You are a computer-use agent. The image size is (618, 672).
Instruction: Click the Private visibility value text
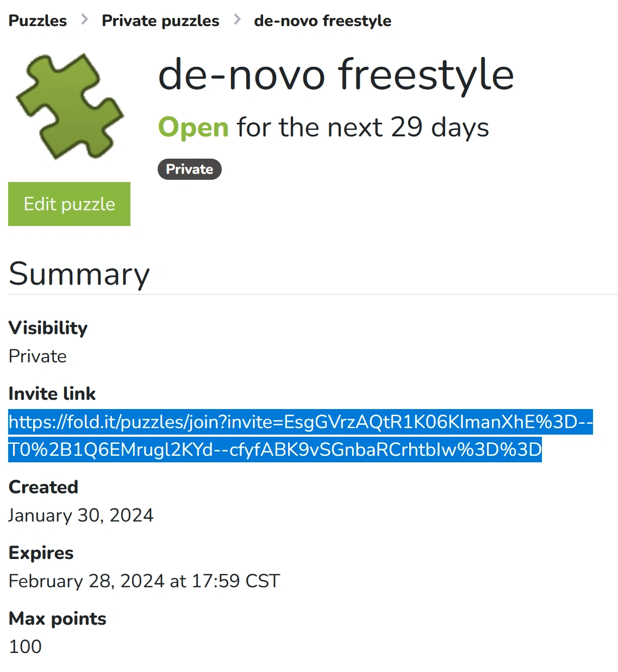click(38, 356)
